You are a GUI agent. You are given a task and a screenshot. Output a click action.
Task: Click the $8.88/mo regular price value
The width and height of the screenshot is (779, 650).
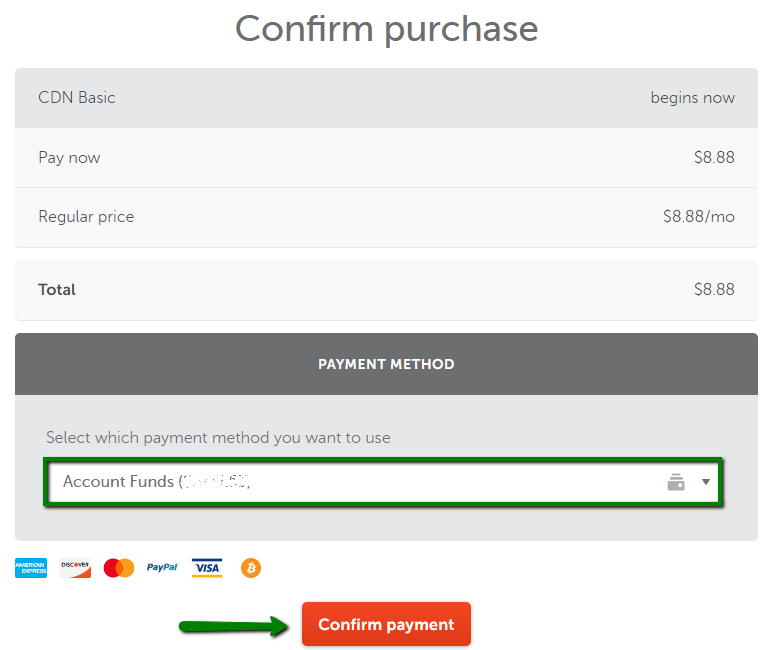[x=699, y=217]
